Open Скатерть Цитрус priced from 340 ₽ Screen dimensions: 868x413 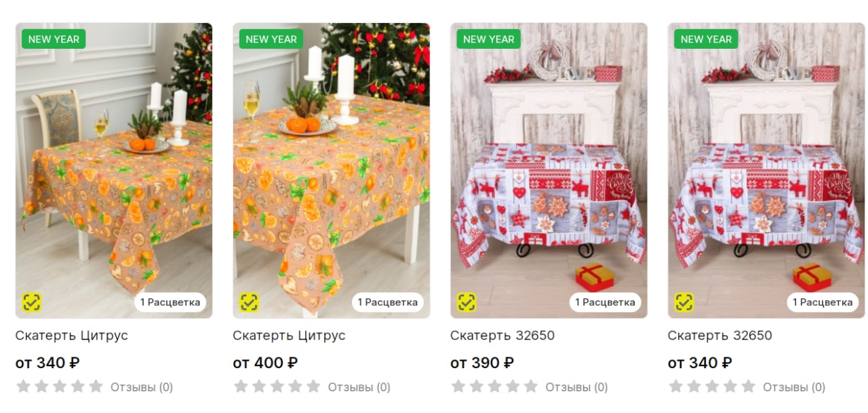tap(72, 336)
